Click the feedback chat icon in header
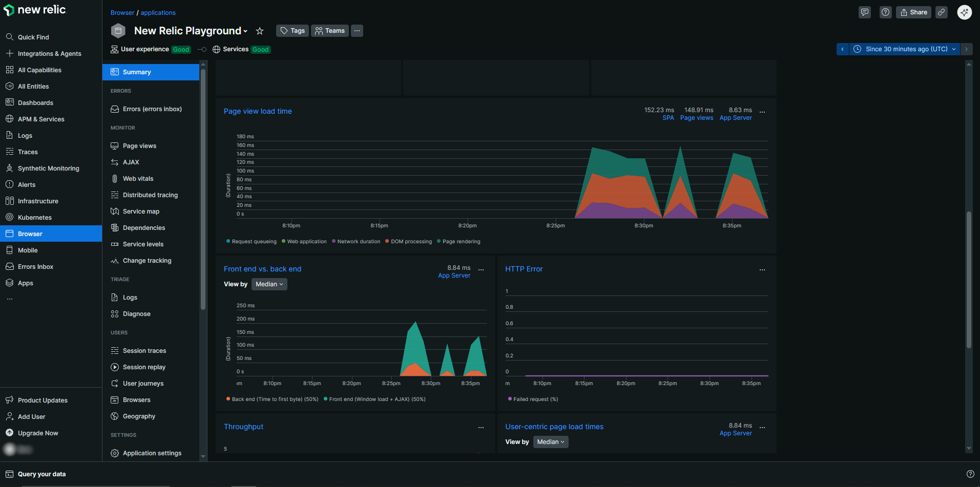The image size is (980, 487). 865,12
